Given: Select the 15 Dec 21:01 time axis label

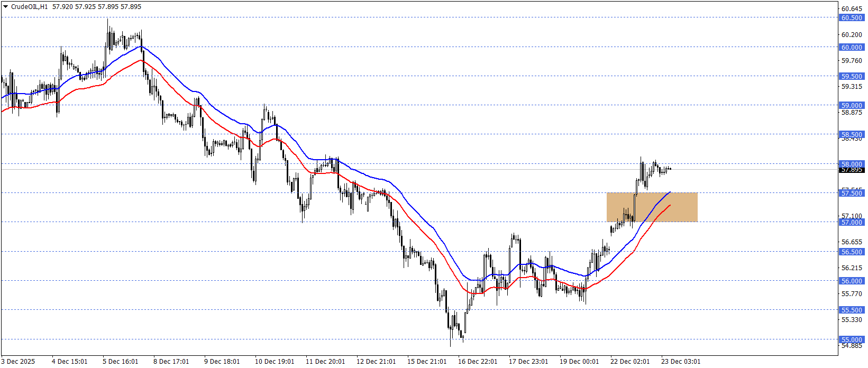Looking at the screenshot, I should [427, 362].
